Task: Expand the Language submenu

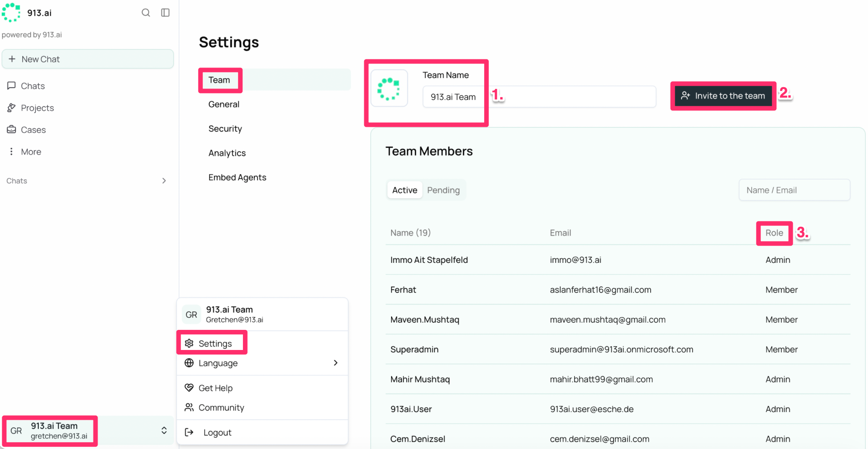Action: 262,363
